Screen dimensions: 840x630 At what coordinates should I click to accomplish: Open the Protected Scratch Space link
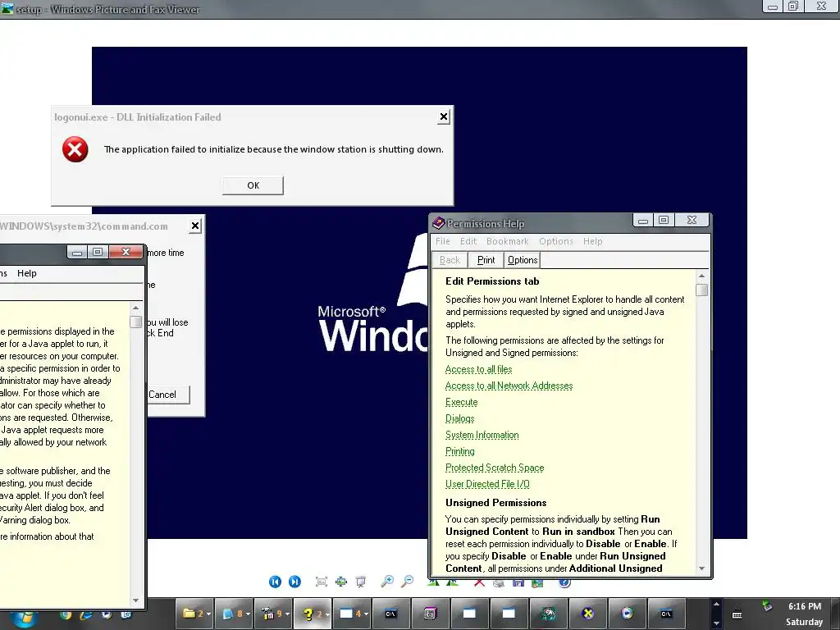click(x=495, y=468)
